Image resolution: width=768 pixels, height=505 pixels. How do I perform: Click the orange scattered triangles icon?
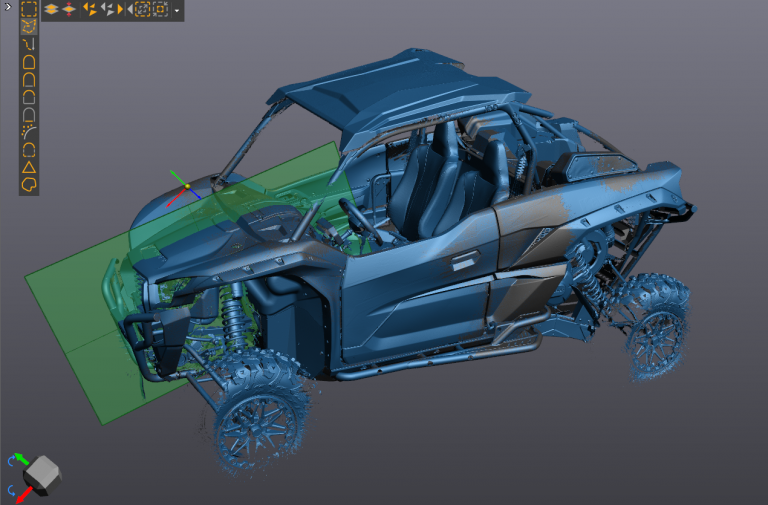click(x=90, y=9)
